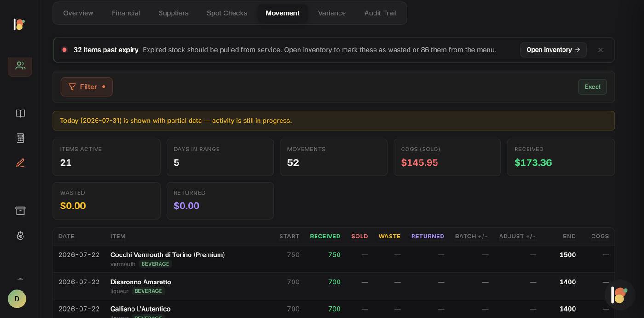Viewport: 644px width, 318px height.
Task: Click the Open inventory button
Action: coord(553,50)
